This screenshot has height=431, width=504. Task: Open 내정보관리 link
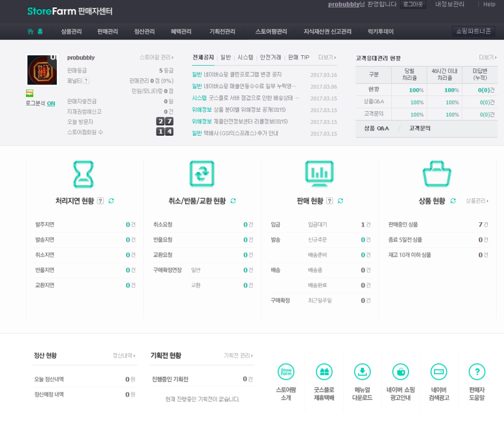coord(450,4)
